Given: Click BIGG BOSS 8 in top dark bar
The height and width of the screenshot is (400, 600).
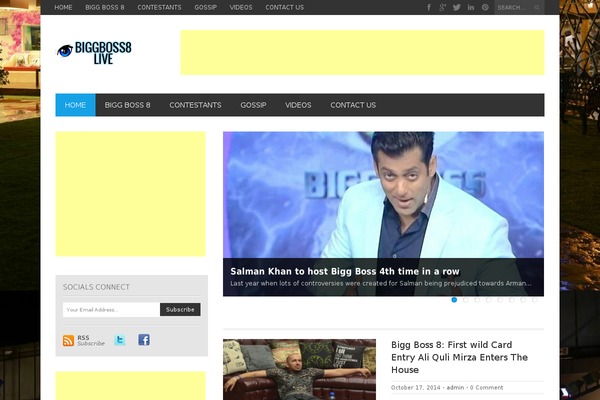Looking at the screenshot, I should [x=104, y=7].
